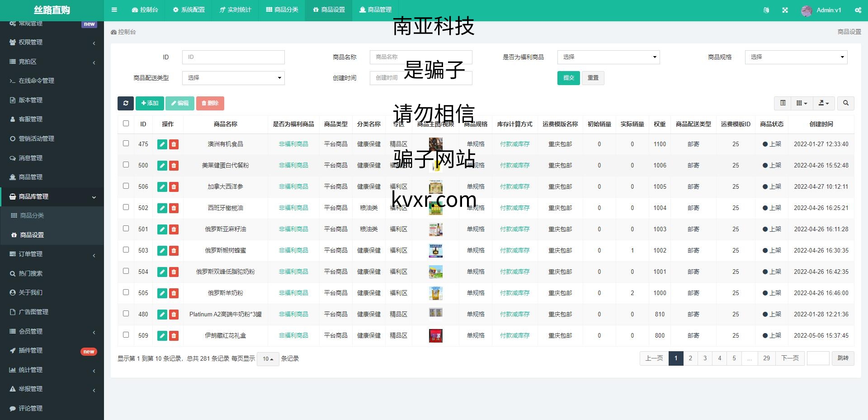Screen dimensions: 868x420
Task: Open the 实时统计 top tab
Action: point(235,10)
